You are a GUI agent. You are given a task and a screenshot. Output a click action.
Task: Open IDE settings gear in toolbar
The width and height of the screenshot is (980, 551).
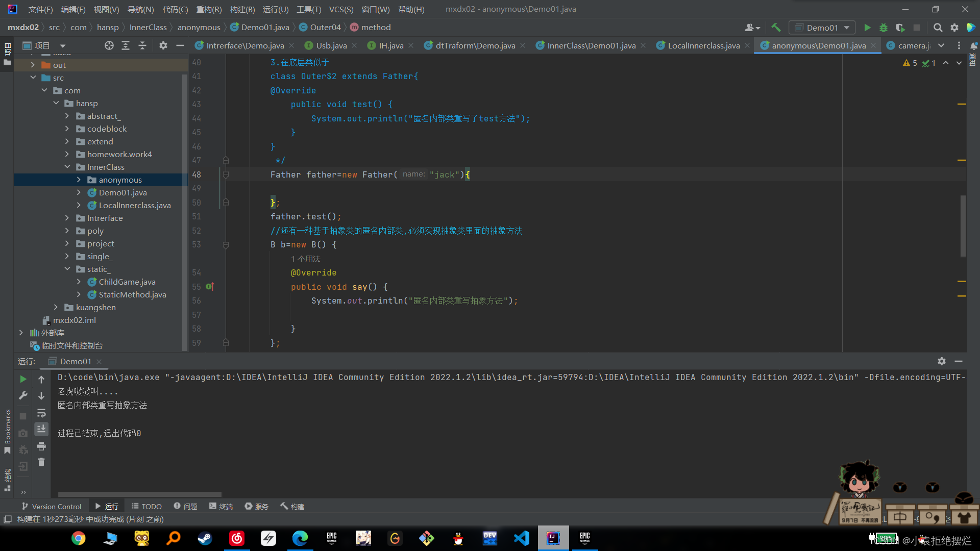pos(954,28)
